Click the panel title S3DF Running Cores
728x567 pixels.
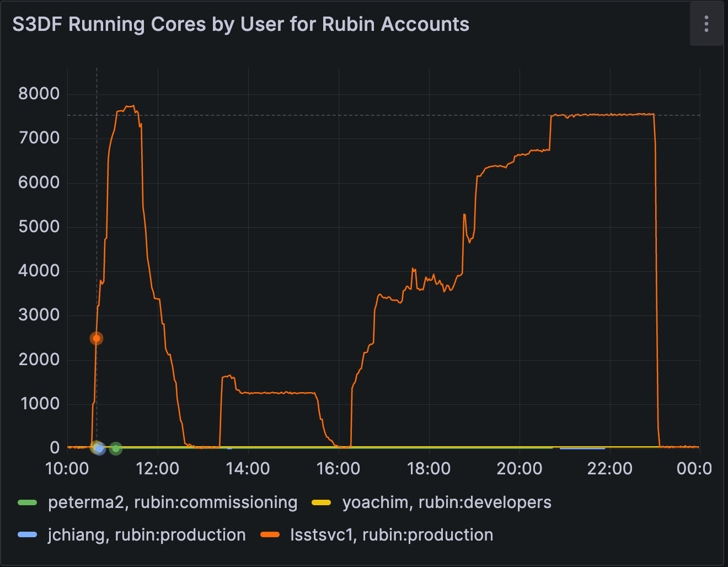click(x=240, y=24)
